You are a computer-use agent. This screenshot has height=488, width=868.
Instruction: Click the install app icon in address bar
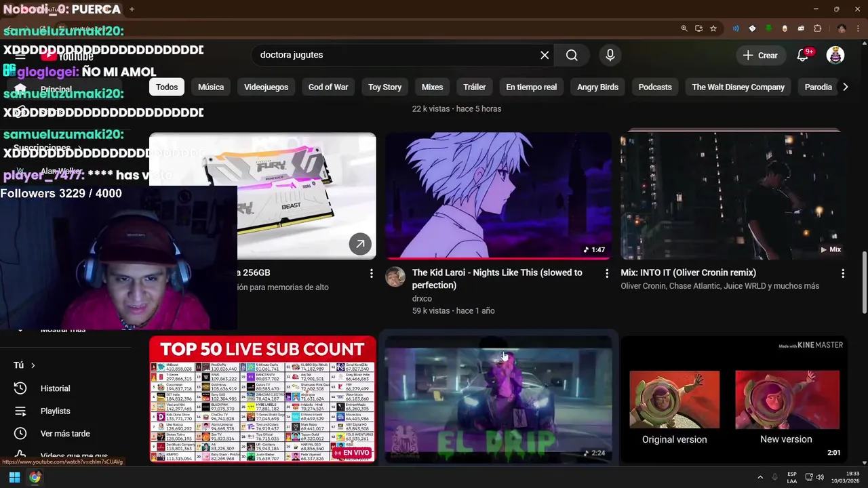pyautogui.click(x=698, y=28)
